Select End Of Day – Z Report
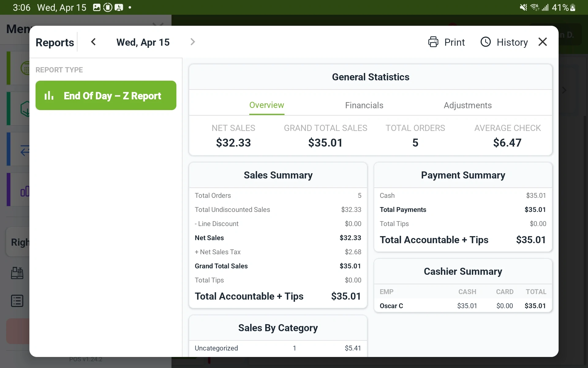 coord(106,96)
